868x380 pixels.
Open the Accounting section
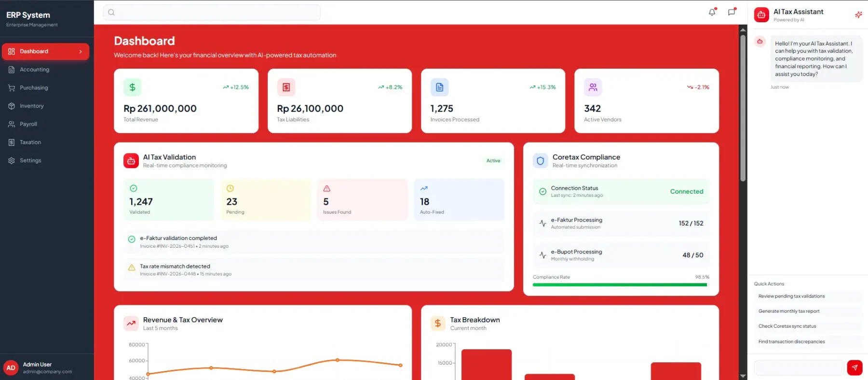[x=46, y=70]
